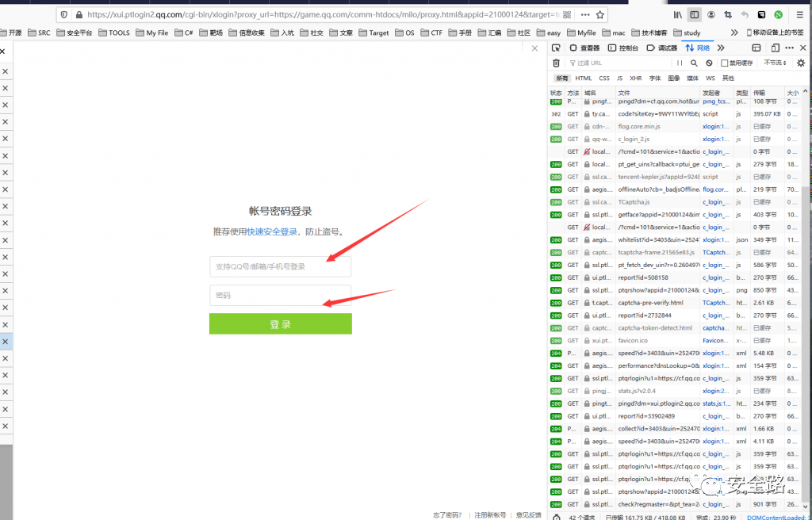Close the DevTools panel

[803, 48]
